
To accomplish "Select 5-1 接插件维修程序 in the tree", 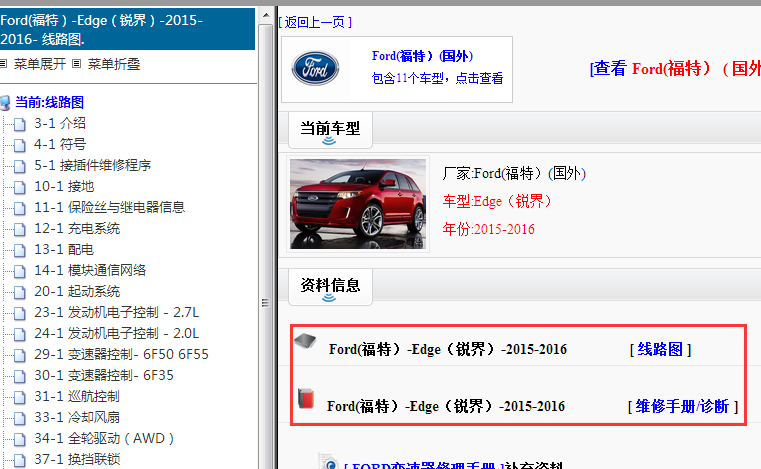I will tap(92, 165).
